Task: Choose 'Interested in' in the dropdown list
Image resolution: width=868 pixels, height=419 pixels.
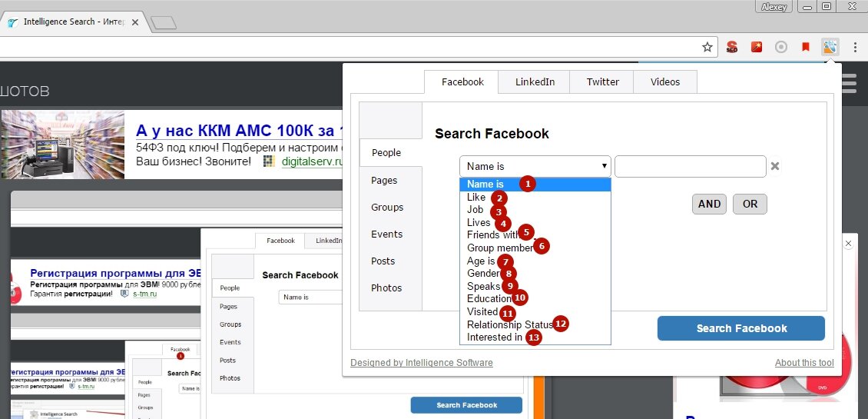Action: tap(535, 338)
